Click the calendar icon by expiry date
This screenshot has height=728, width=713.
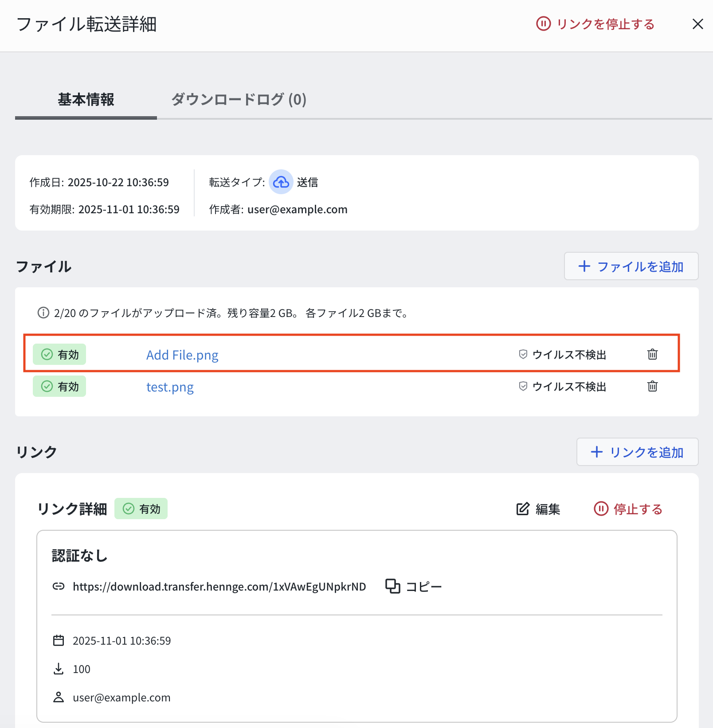coord(59,641)
